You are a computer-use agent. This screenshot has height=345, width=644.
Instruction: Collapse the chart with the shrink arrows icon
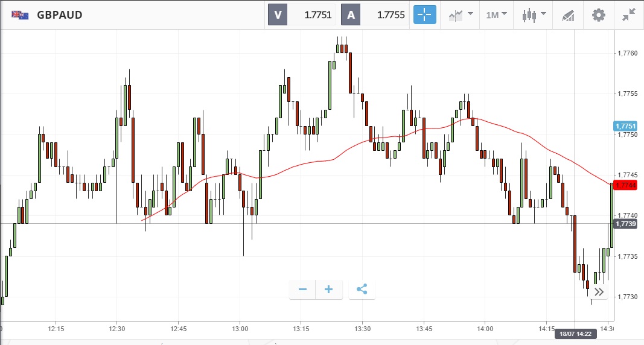[629, 15]
